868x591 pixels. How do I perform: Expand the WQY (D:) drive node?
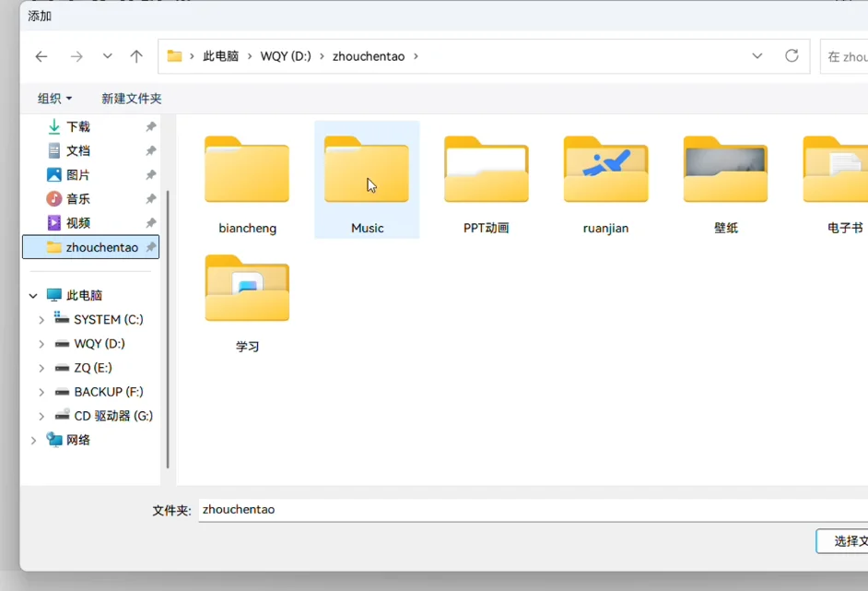(41, 344)
